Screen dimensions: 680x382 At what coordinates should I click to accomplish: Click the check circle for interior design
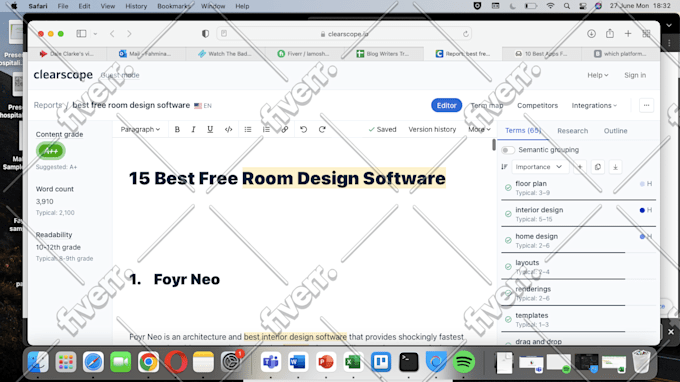coord(508,214)
